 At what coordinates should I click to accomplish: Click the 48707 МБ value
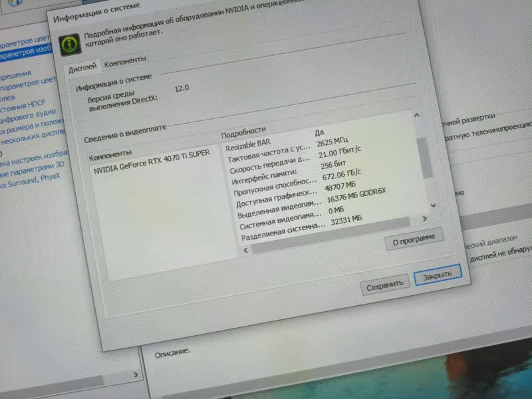click(340, 187)
